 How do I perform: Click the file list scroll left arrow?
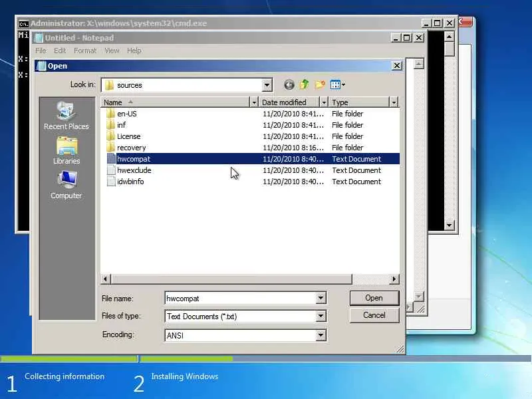(105, 279)
